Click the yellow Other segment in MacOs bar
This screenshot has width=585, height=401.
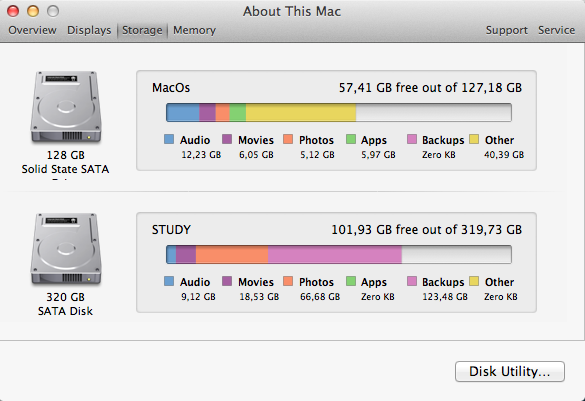[301, 113]
